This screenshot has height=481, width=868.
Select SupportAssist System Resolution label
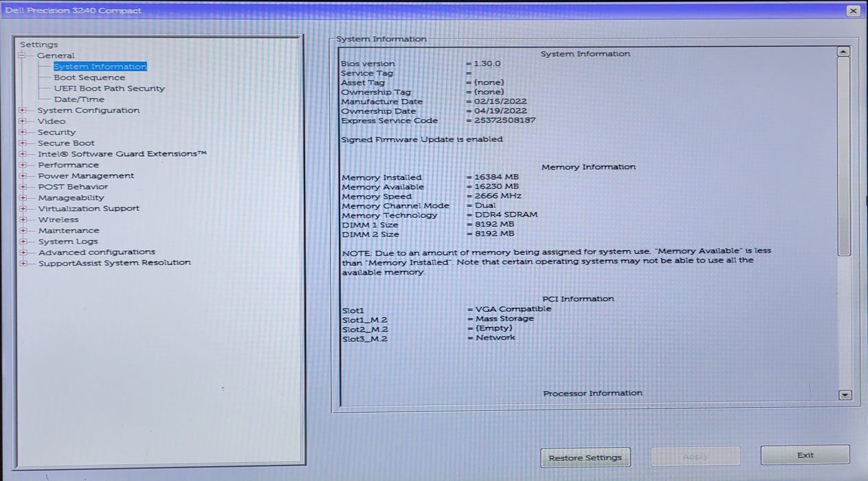115,263
